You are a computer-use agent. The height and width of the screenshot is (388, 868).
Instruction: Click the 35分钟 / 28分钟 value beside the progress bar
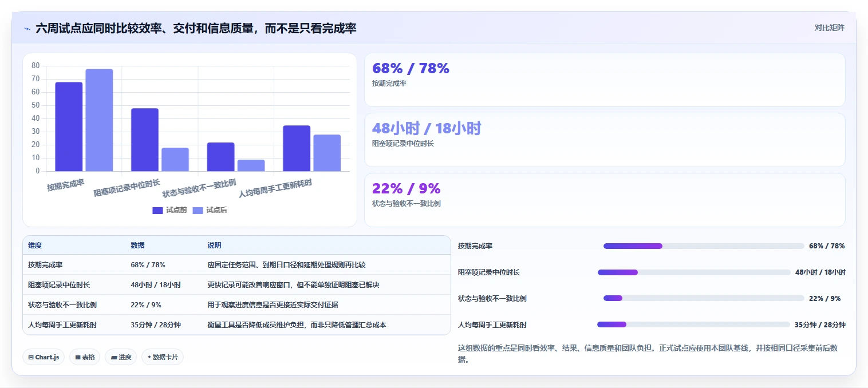(x=820, y=325)
